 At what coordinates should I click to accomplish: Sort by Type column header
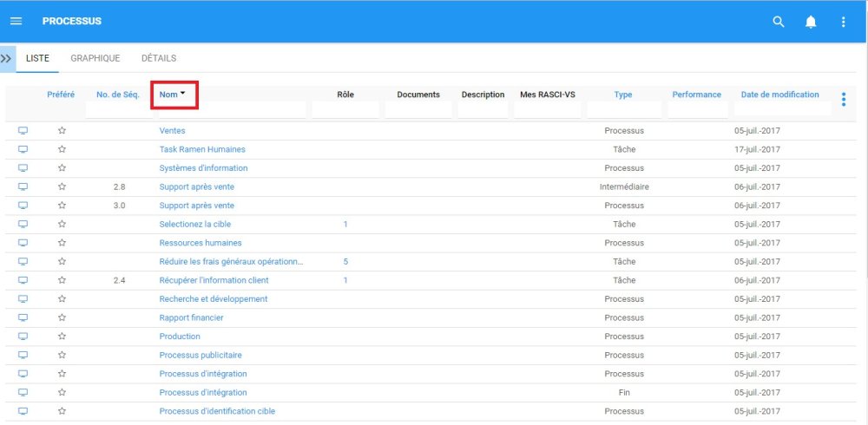tap(622, 95)
